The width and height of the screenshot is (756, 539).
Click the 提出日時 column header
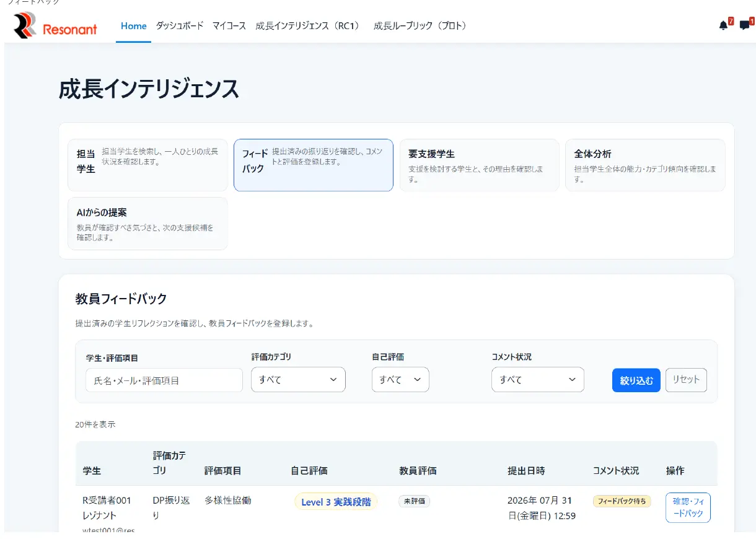click(x=526, y=471)
